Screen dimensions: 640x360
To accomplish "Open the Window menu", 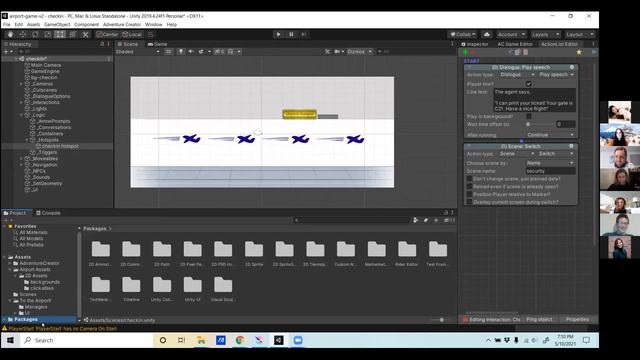I will tap(153, 24).
